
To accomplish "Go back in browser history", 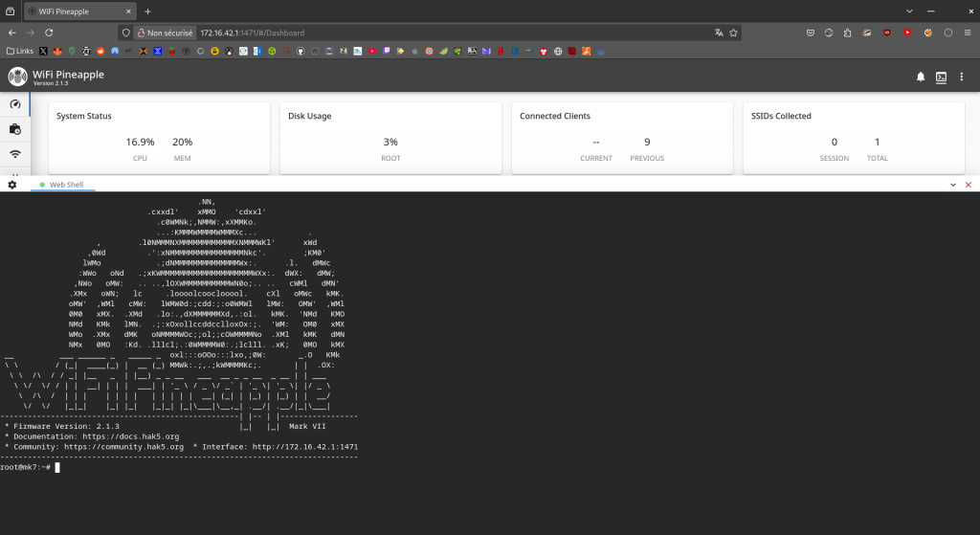I will point(12,33).
